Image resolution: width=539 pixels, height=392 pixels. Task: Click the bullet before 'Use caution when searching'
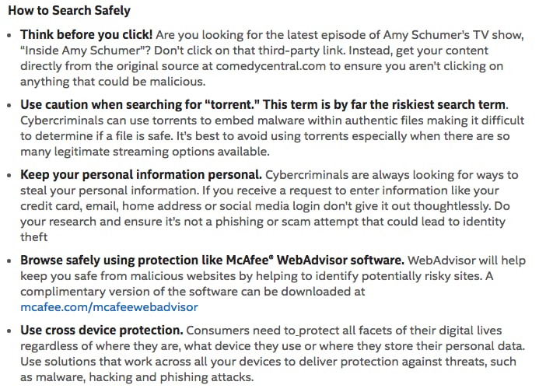click(x=9, y=105)
